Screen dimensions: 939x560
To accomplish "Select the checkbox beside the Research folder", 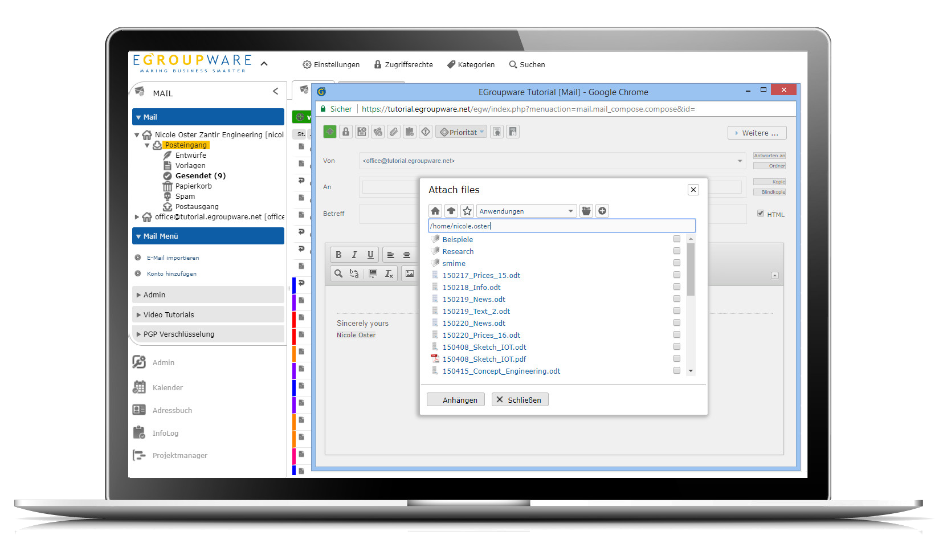I will (x=676, y=251).
